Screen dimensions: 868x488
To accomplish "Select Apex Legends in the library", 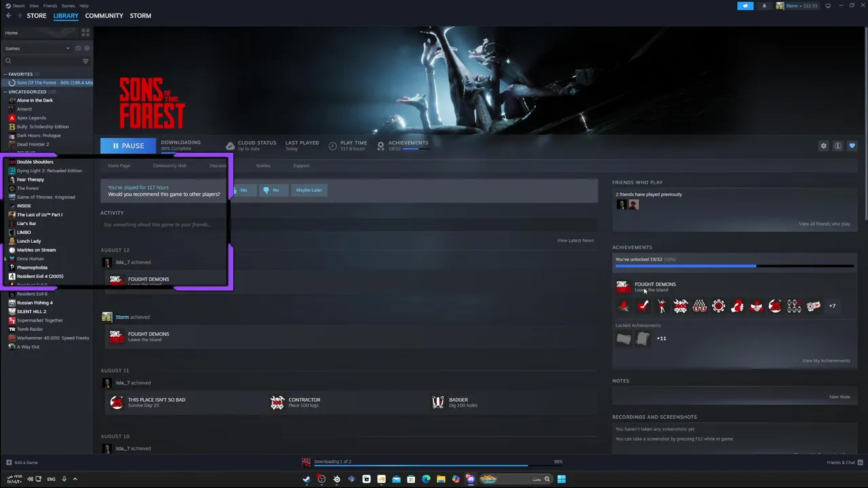I will (x=31, y=118).
